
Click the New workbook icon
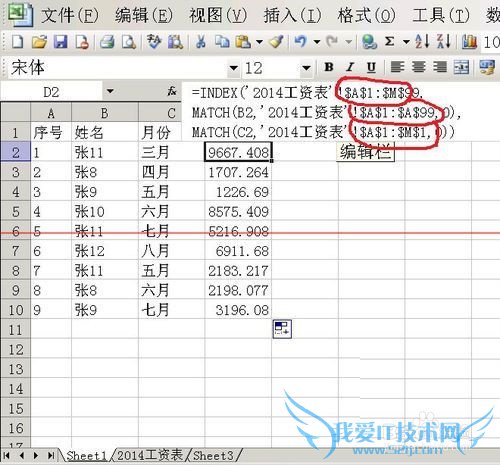tap(17, 42)
